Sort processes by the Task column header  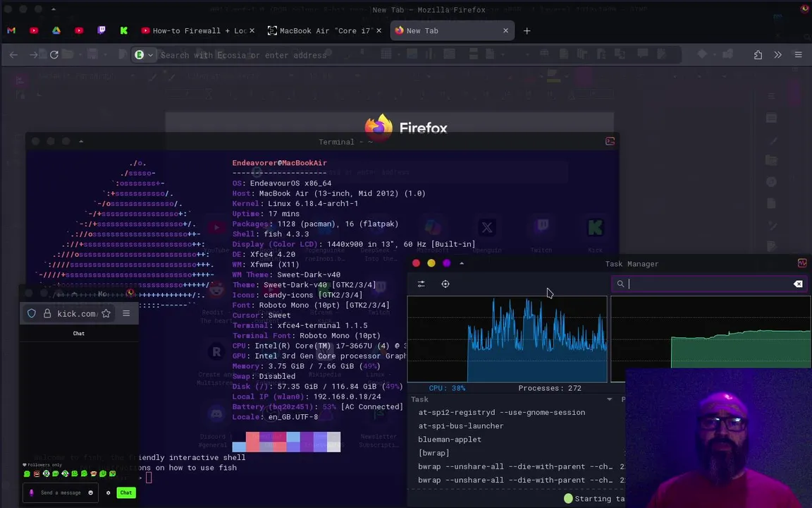512,399
